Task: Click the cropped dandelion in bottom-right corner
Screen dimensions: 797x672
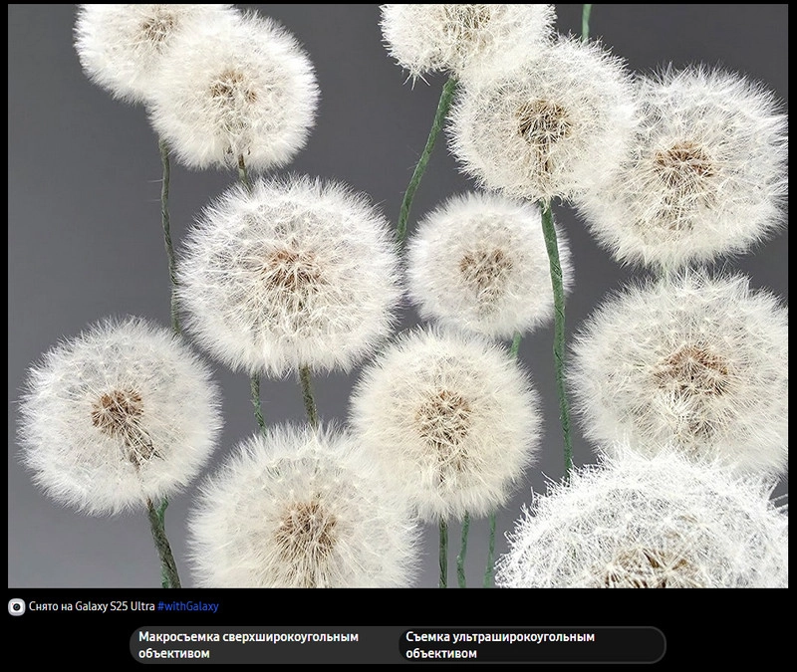Action: point(648,528)
